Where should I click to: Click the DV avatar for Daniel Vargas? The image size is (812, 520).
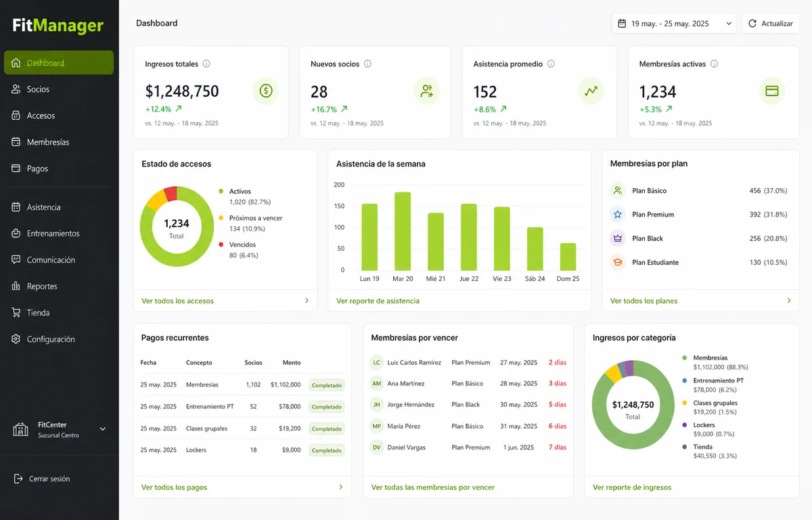pos(377,447)
